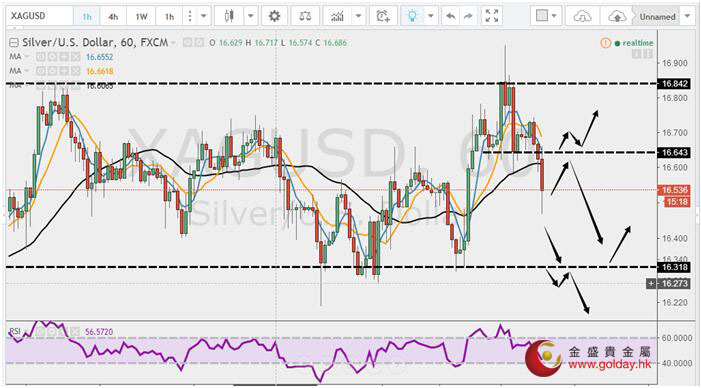Expand the more time intervals dropdown
This screenshot has height=388, width=701.
[x=203, y=17]
